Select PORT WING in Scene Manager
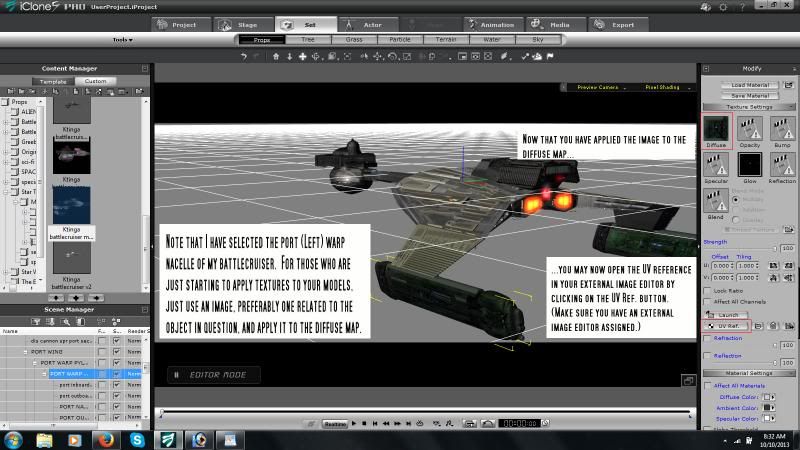This screenshot has width=800, height=450. tap(46, 352)
